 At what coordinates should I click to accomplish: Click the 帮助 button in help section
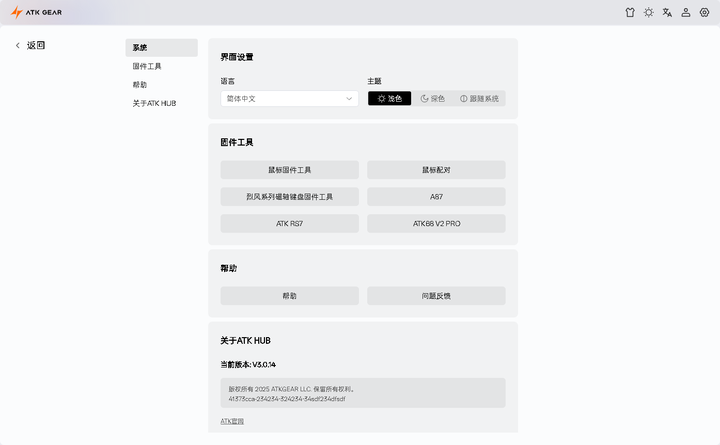(x=289, y=296)
